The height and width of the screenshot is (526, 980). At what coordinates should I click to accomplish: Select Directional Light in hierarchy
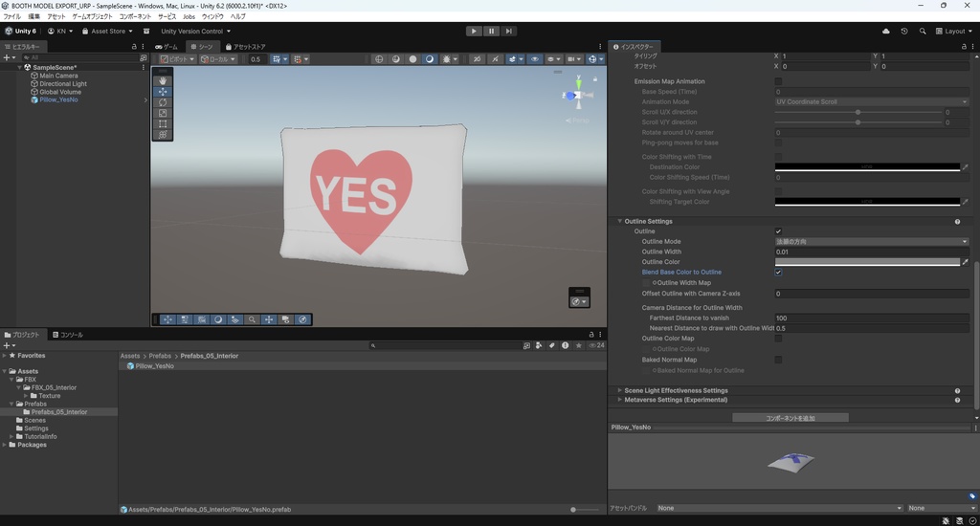(x=62, y=84)
